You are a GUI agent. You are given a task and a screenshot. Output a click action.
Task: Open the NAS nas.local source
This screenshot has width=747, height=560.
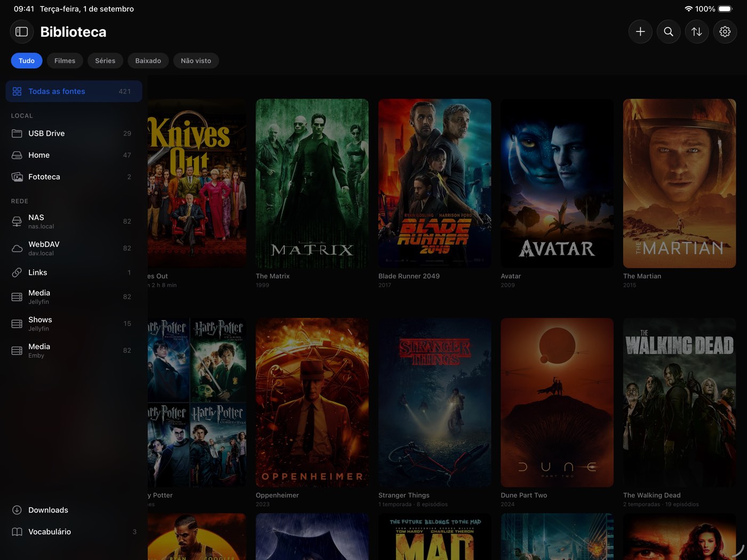pyautogui.click(x=74, y=221)
